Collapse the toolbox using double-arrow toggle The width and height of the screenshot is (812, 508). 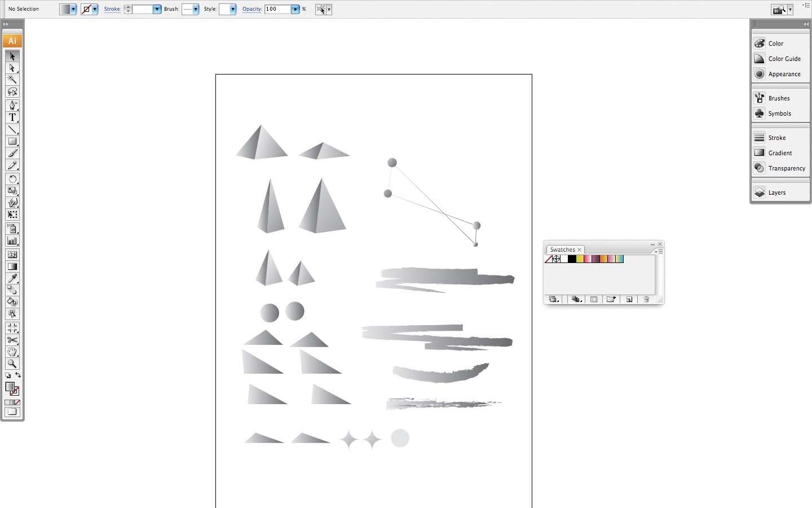(6, 24)
